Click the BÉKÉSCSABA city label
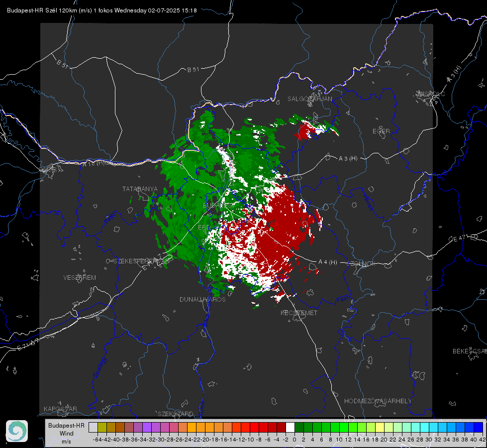The image size is (487, 448). point(470,351)
